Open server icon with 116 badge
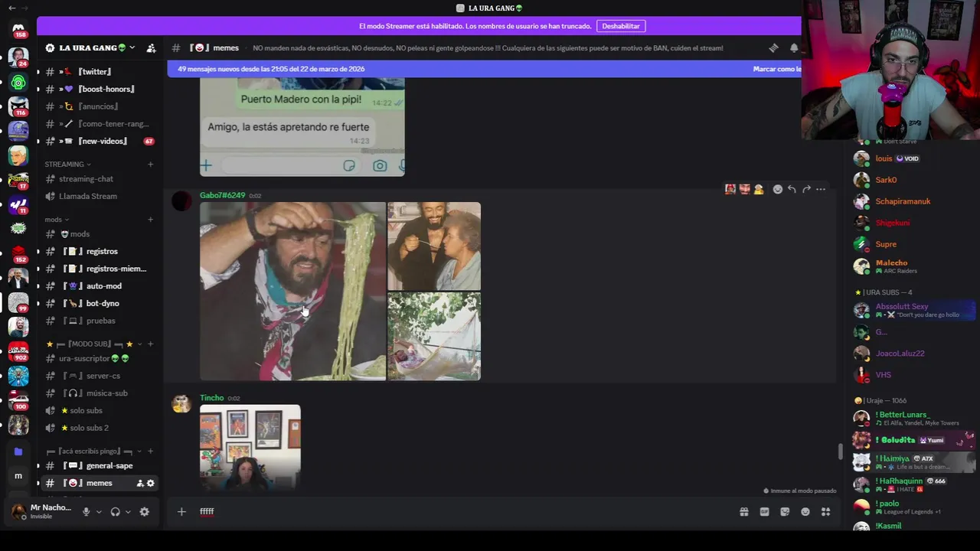This screenshot has width=980, height=551. [x=18, y=106]
